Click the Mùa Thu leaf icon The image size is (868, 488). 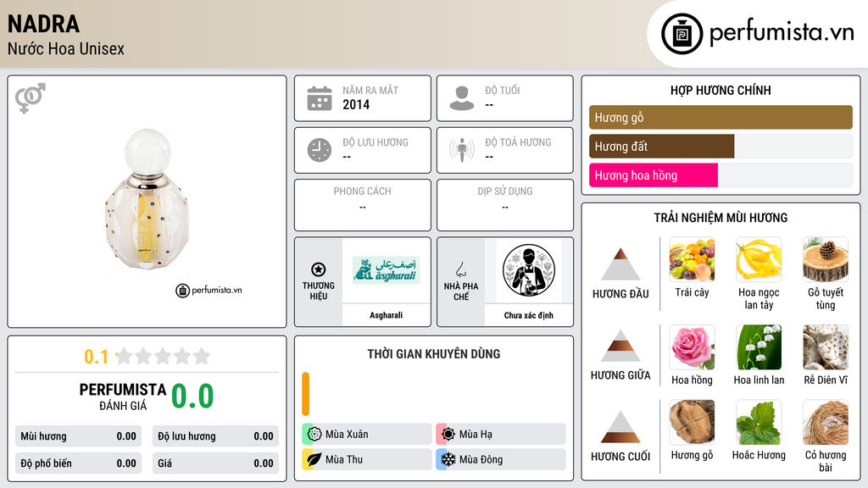(314, 459)
